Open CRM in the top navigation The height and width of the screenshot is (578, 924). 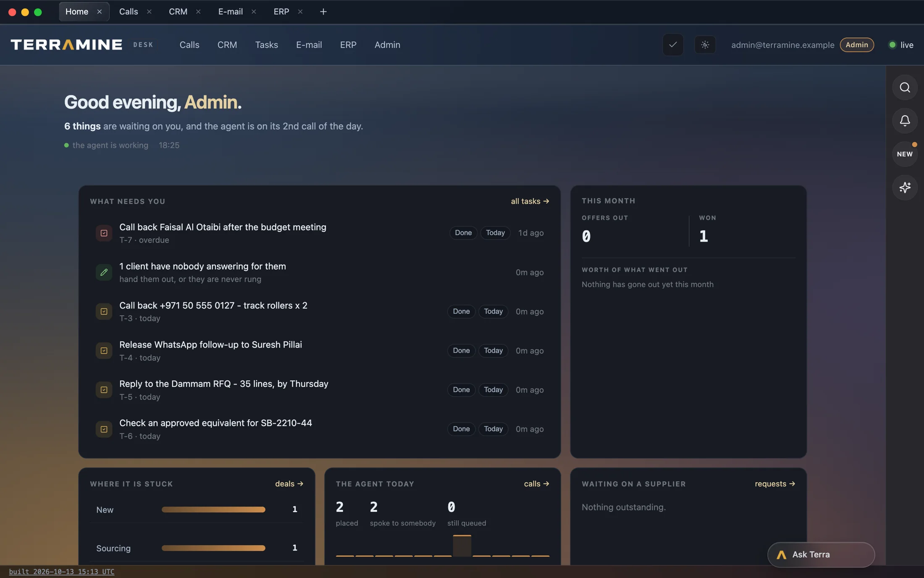(227, 45)
